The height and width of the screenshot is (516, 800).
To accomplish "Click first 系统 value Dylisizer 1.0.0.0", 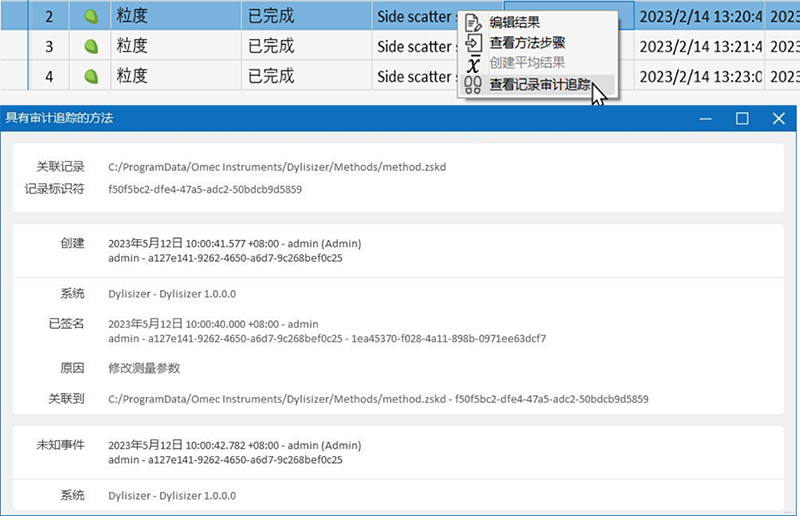I will [x=172, y=294].
